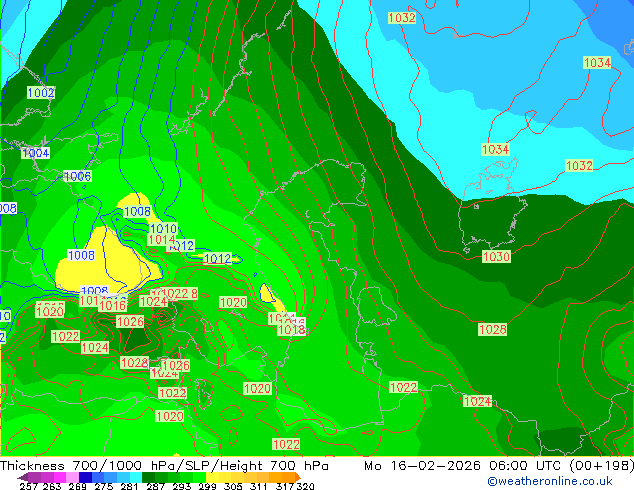Click the legend value 320

click(306, 486)
